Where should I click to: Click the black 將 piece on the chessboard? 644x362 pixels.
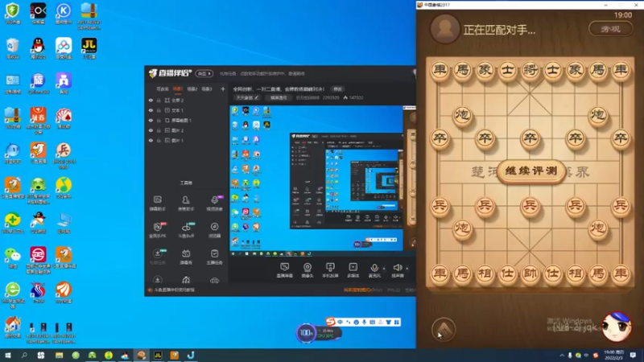tap(530, 70)
